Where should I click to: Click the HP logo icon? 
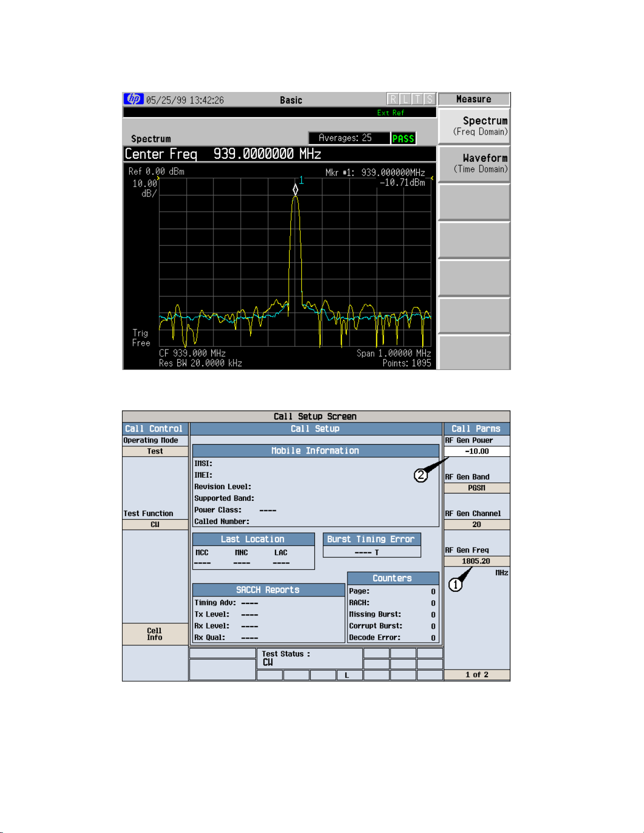[x=134, y=99]
